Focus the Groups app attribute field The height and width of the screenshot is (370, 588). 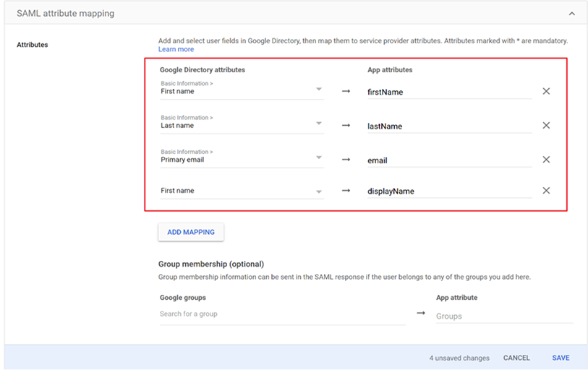coord(503,316)
